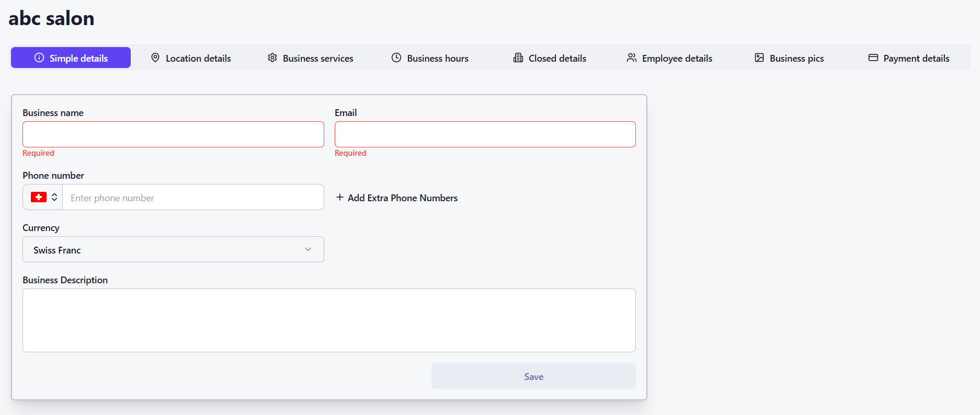Open the Simple details tab
Image resolution: width=980 pixels, height=415 pixels.
71,57
